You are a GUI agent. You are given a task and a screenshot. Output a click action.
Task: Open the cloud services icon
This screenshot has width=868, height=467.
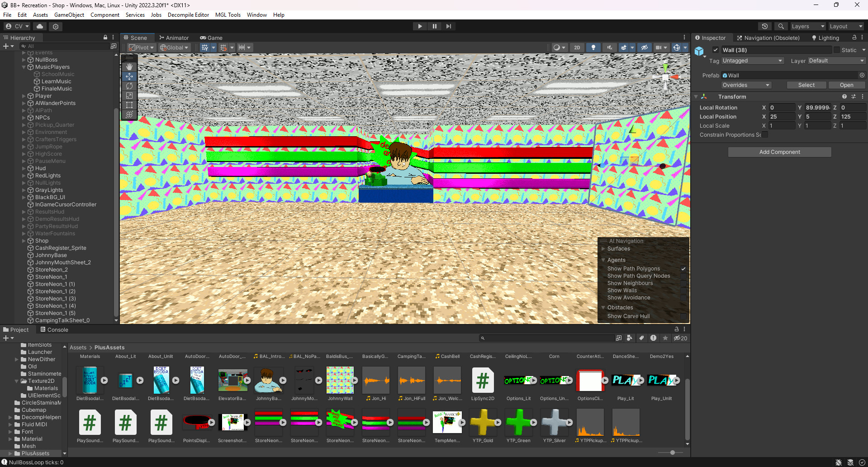pos(40,26)
